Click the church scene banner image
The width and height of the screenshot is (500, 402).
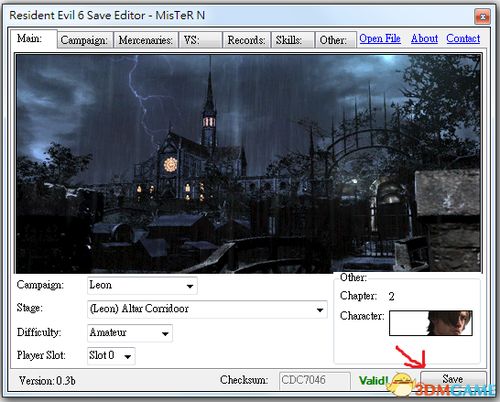tap(248, 164)
